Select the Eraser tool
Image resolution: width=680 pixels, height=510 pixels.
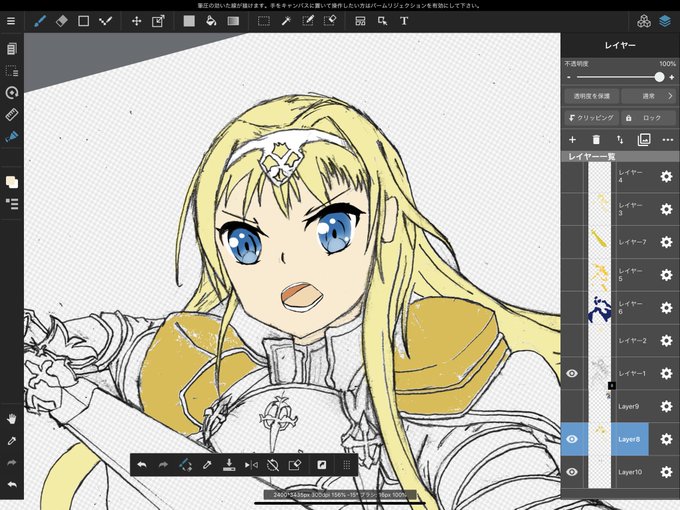[62, 21]
